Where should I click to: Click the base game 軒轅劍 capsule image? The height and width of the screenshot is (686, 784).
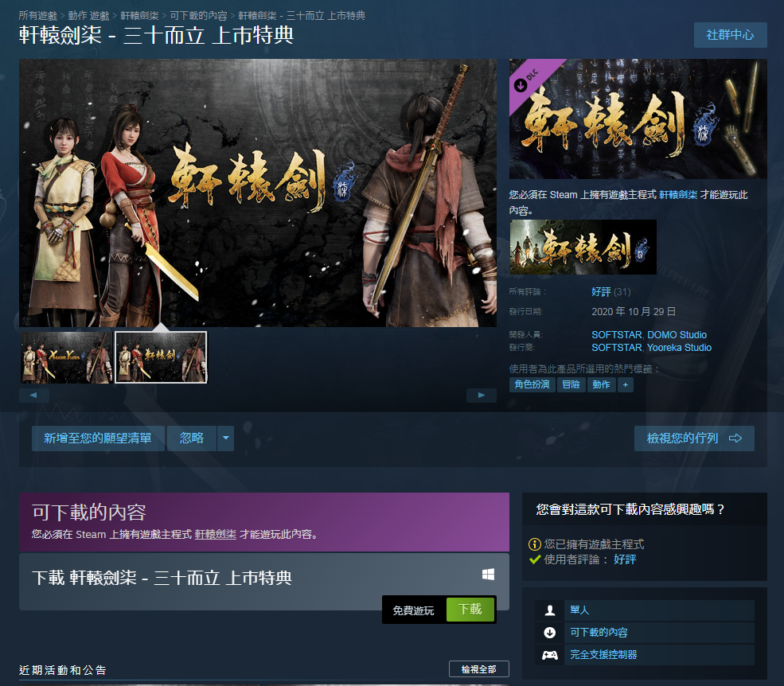[x=583, y=247]
